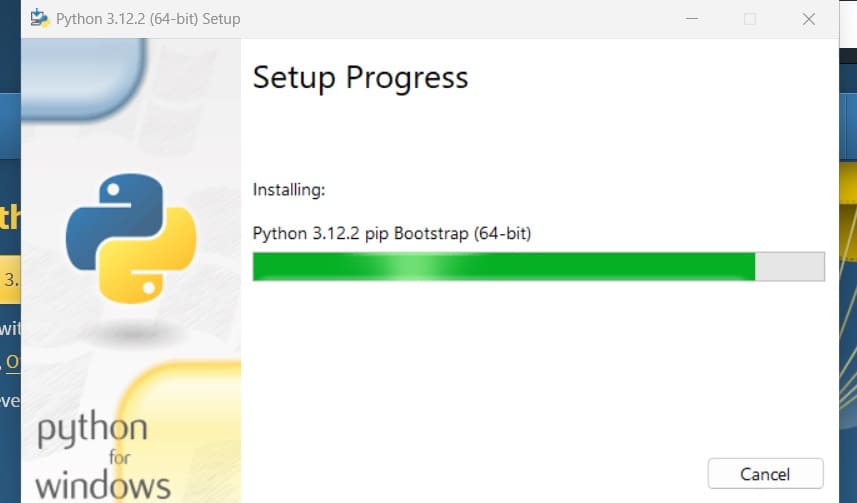Viewport: 857px width, 503px height.
Task: Click the yellow '3.' button behind the dialog
Action: [x=10, y=279]
